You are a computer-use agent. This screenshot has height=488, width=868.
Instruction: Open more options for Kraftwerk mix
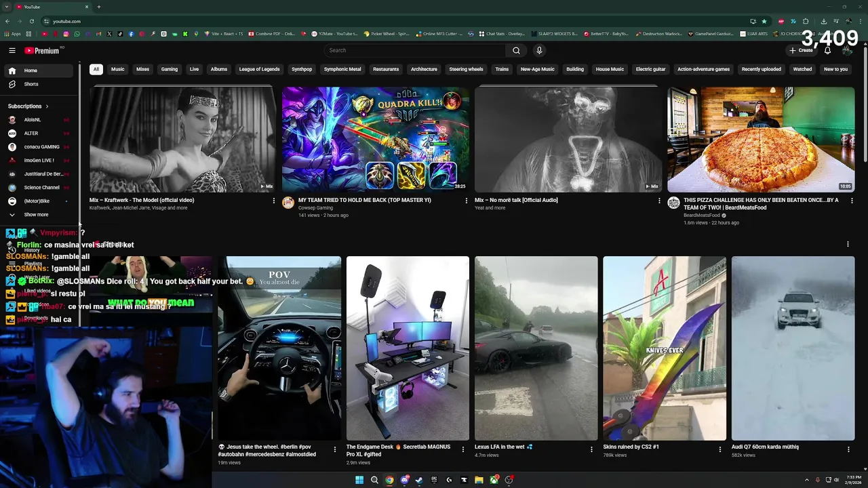274,201
